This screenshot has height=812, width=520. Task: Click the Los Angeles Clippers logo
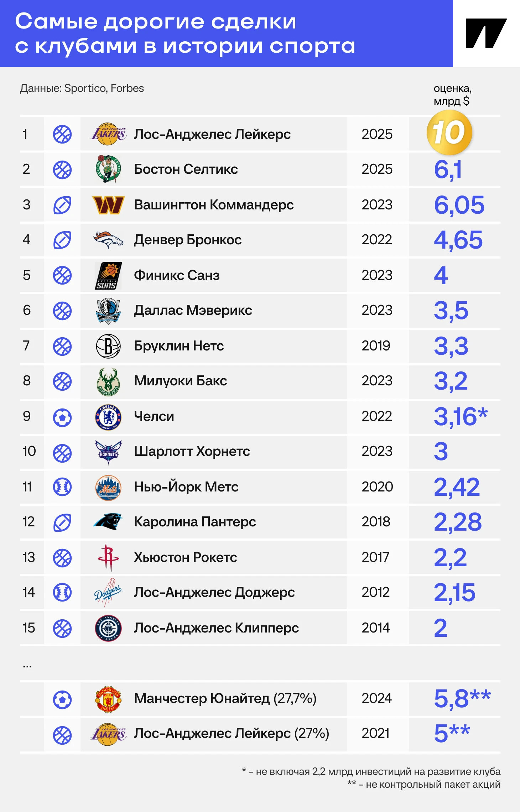click(x=108, y=628)
